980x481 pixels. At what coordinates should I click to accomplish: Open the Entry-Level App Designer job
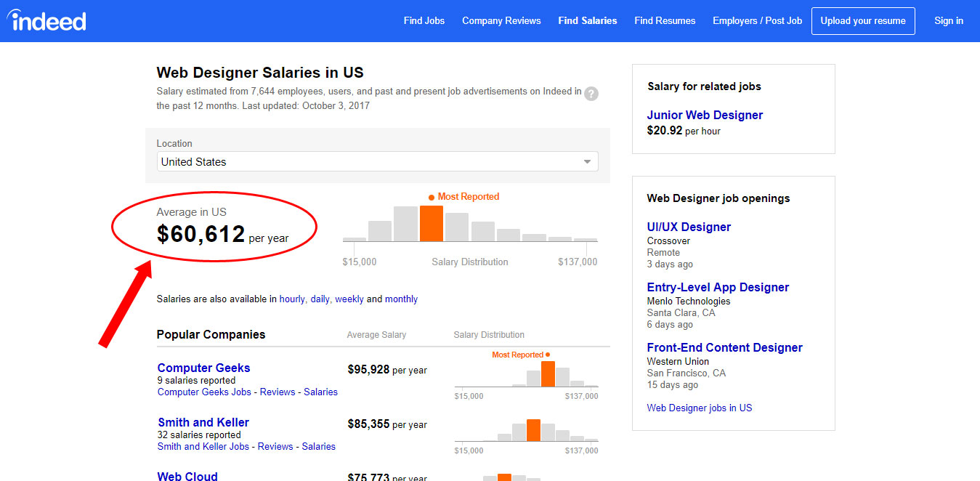click(718, 287)
